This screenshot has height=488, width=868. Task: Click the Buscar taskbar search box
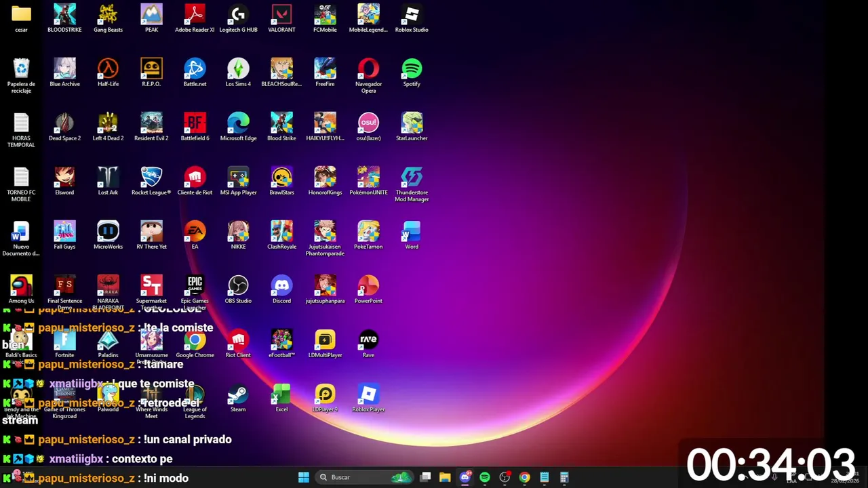(x=365, y=477)
